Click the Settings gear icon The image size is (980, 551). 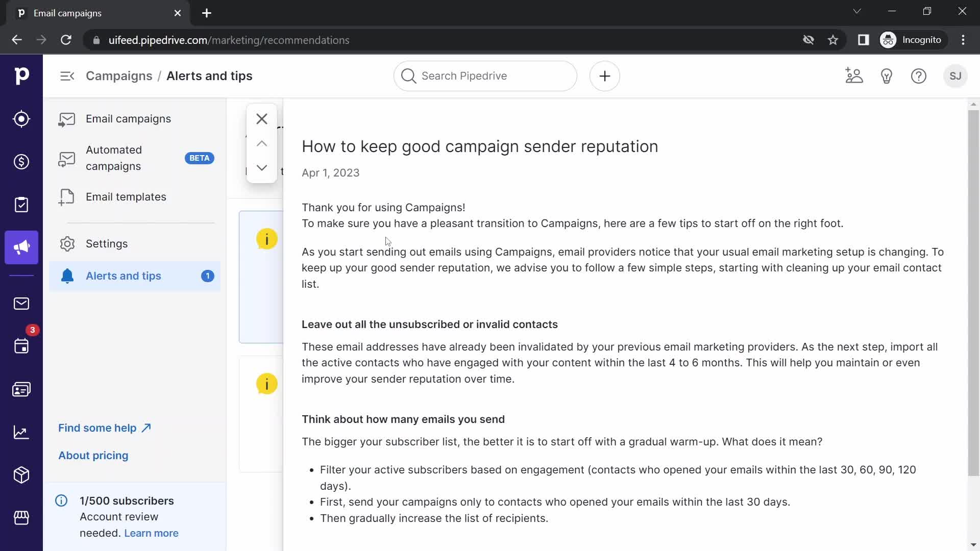click(x=67, y=243)
